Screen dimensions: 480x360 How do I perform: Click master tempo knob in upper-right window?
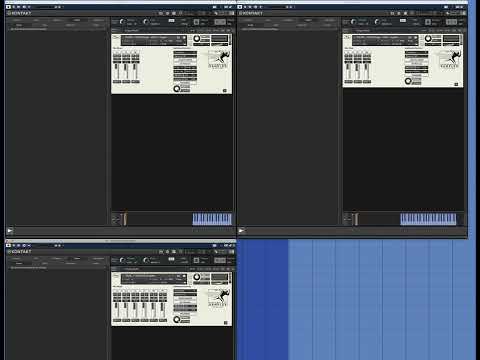pos(378,22)
